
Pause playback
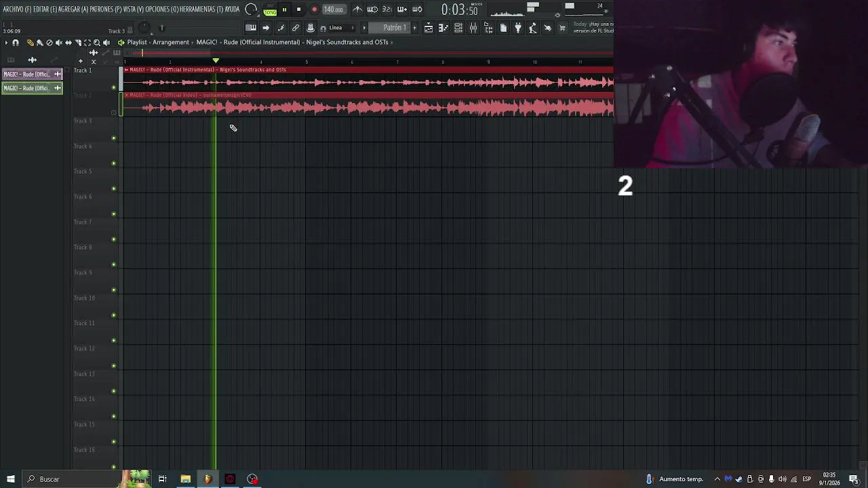pyautogui.click(x=284, y=9)
